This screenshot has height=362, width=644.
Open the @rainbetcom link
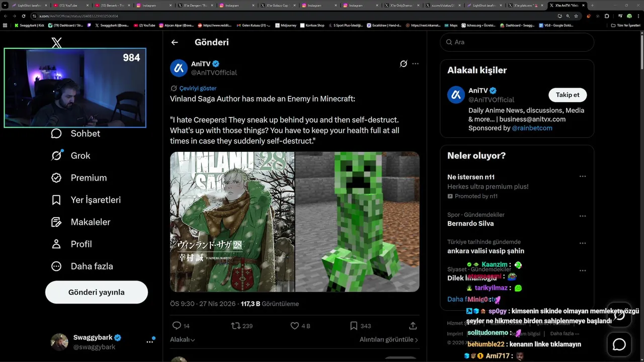(x=532, y=128)
